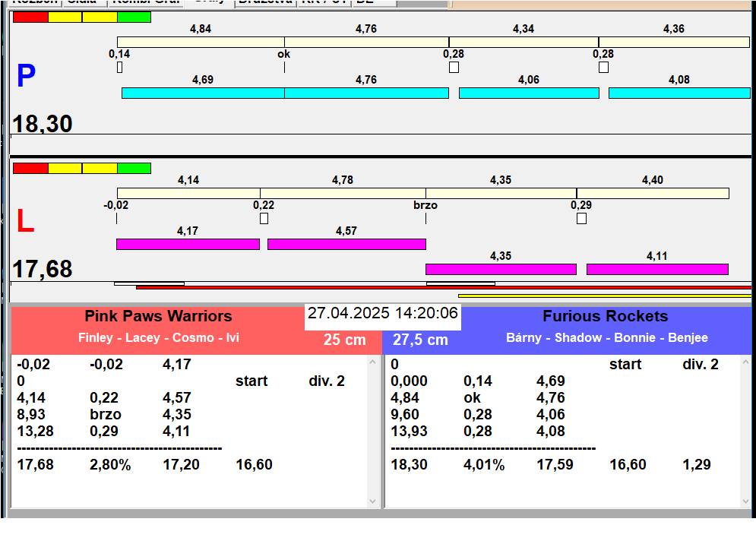Click the red start light in lane L
This screenshot has height=544, width=756.
point(30,168)
